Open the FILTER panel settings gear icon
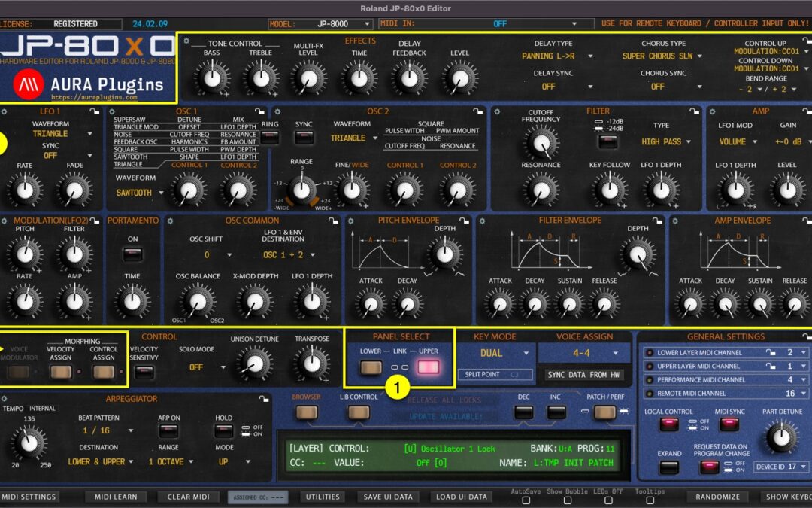 tap(495, 111)
